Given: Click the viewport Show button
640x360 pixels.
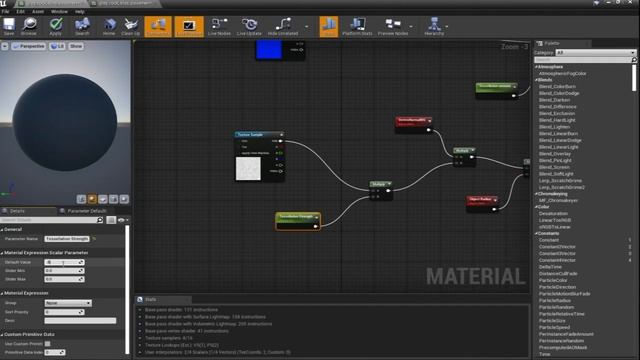Looking at the screenshot, I should coord(76,46).
